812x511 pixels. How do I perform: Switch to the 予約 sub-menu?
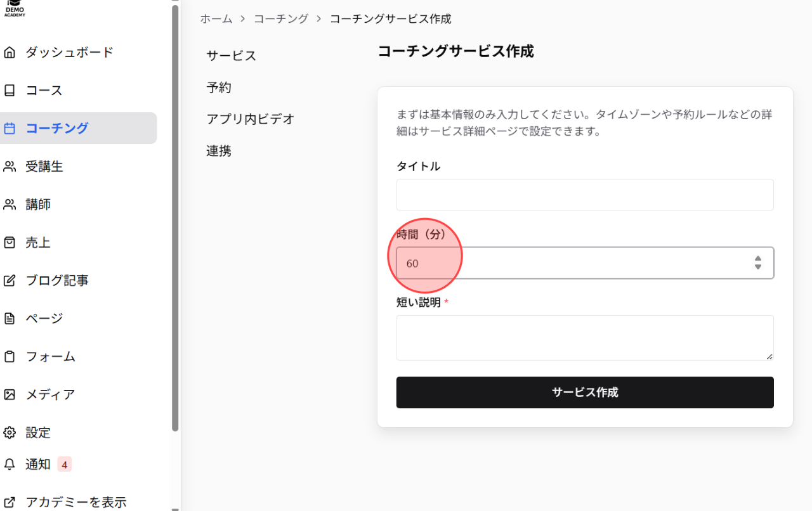click(219, 87)
